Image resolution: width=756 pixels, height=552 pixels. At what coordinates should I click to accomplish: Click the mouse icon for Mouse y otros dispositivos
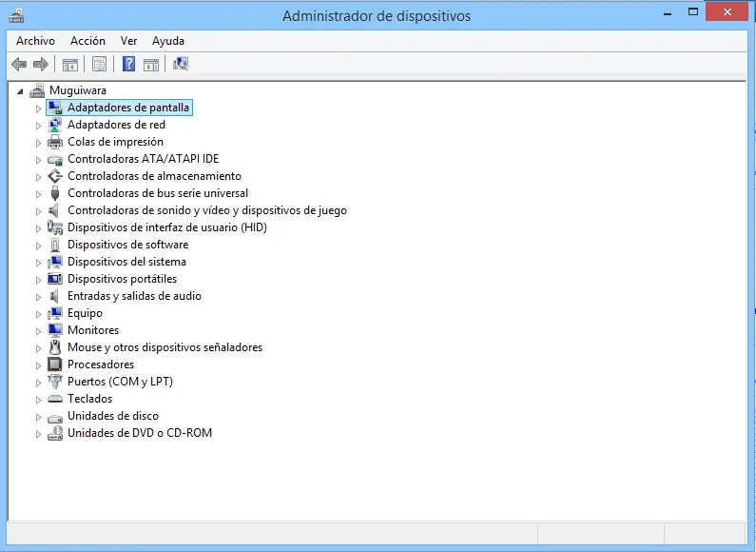(55, 347)
